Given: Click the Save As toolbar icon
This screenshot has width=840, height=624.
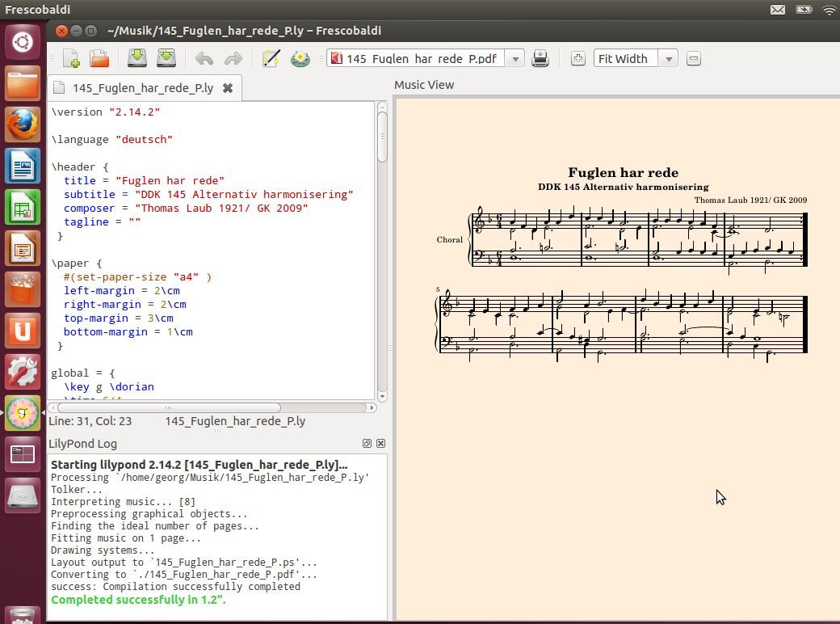Looking at the screenshot, I should coord(166,58).
